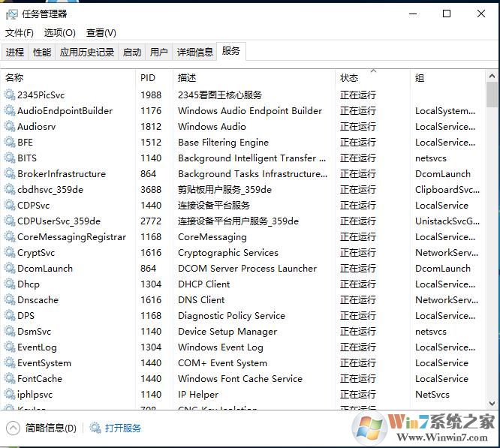This screenshot has width=500, height=448.
Task: Click the gear icon beside FontCache
Action: (x=10, y=379)
